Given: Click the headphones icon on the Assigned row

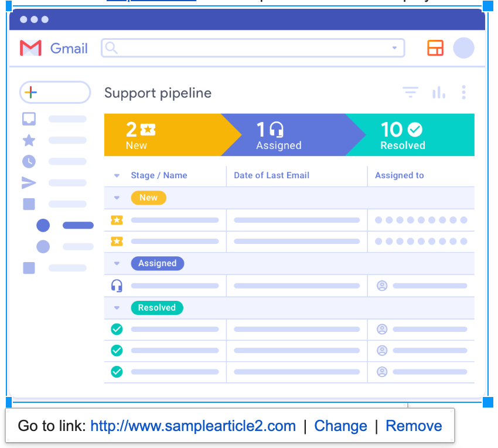Looking at the screenshot, I should pos(117,286).
